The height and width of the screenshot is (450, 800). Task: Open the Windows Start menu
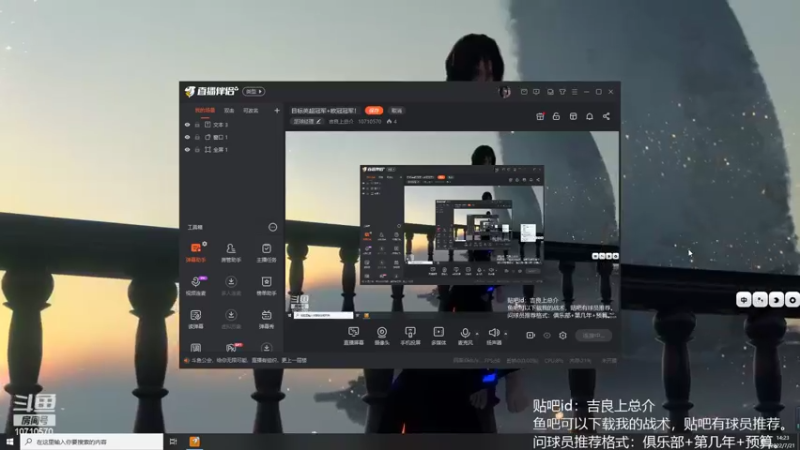pos(10,441)
